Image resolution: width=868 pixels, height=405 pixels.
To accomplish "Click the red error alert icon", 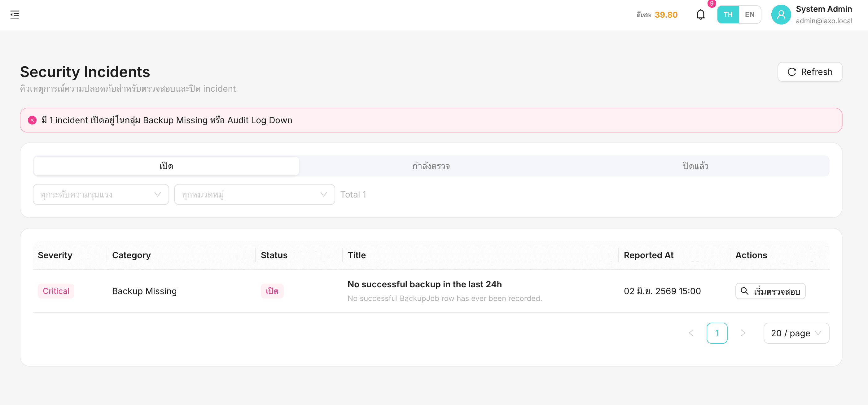I will [x=32, y=120].
